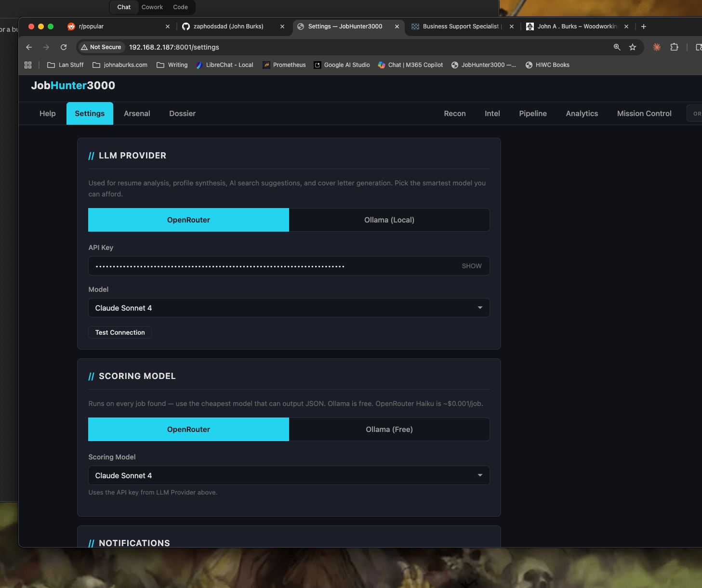Image resolution: width=702 pixels, height=588 pixels.
Task: Open the orange Claude extension icon
Action: click(x=657, y=47)
